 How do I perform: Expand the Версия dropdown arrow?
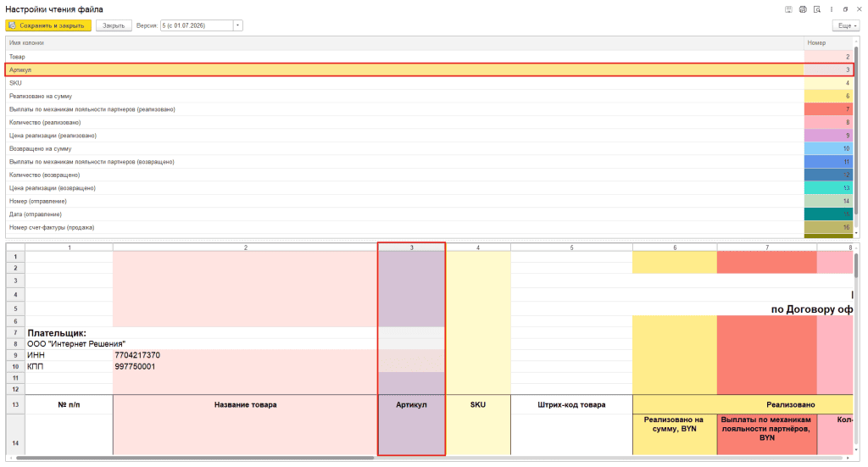point(238,25)
